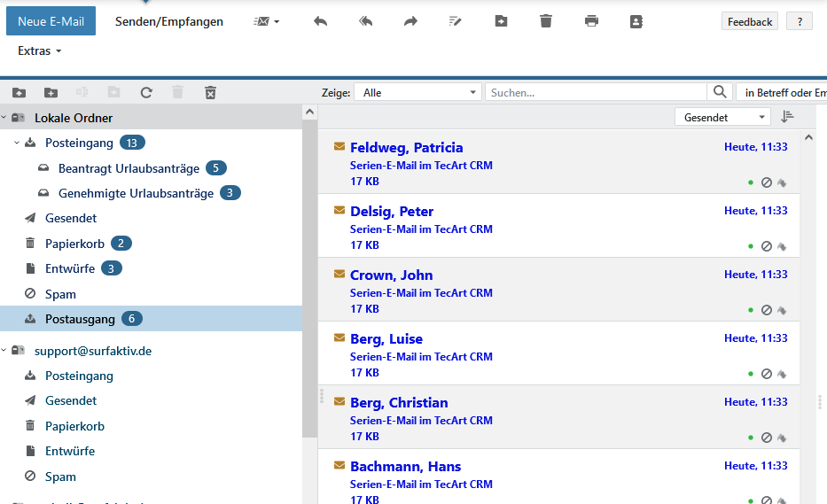This screenshot has width=827, height=504.
Task: Click the Neue E-Mail button
Action: pyautogui.click(x=51, y=21)
